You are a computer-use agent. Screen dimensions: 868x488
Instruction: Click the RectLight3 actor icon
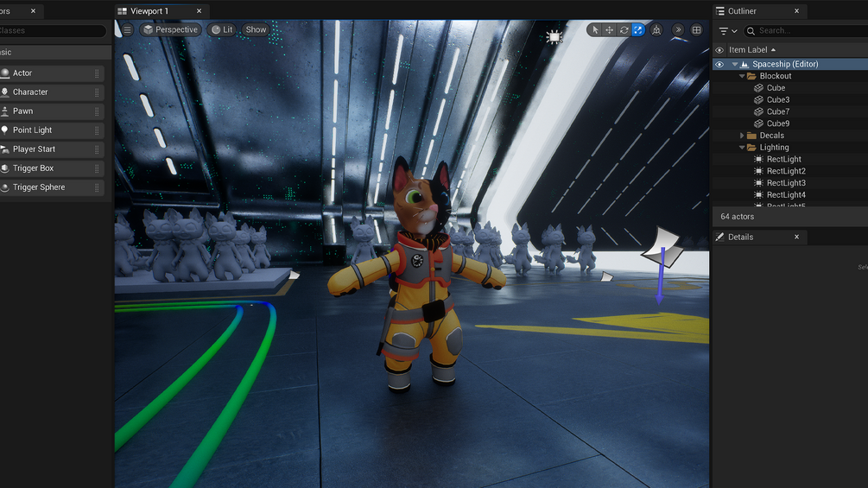point(758,183)
